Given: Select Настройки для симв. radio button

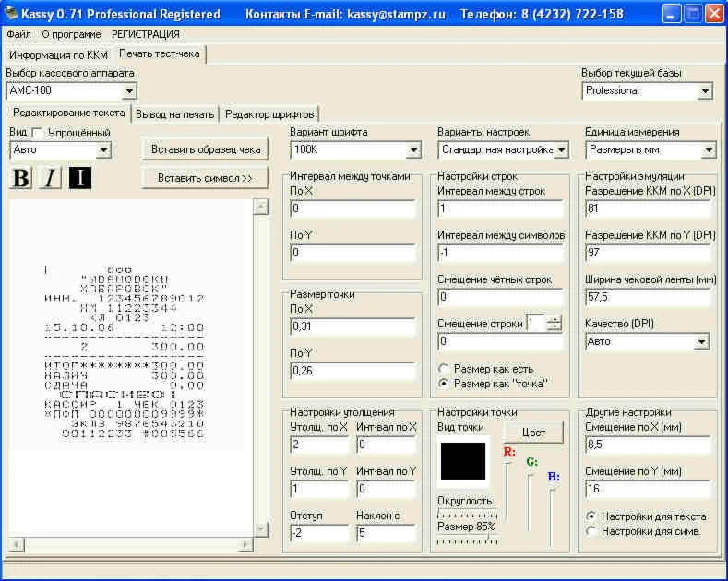Looking at the screenshot, I should [x=591, y=530].
